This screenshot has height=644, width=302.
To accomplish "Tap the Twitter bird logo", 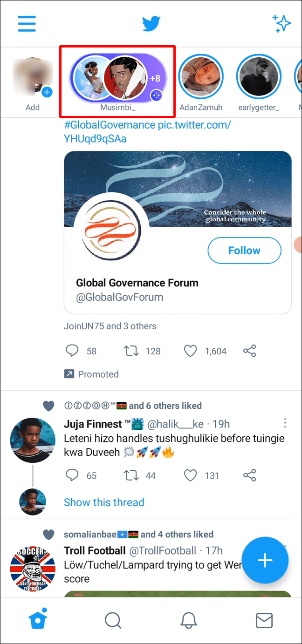I will tap(151, 23).
